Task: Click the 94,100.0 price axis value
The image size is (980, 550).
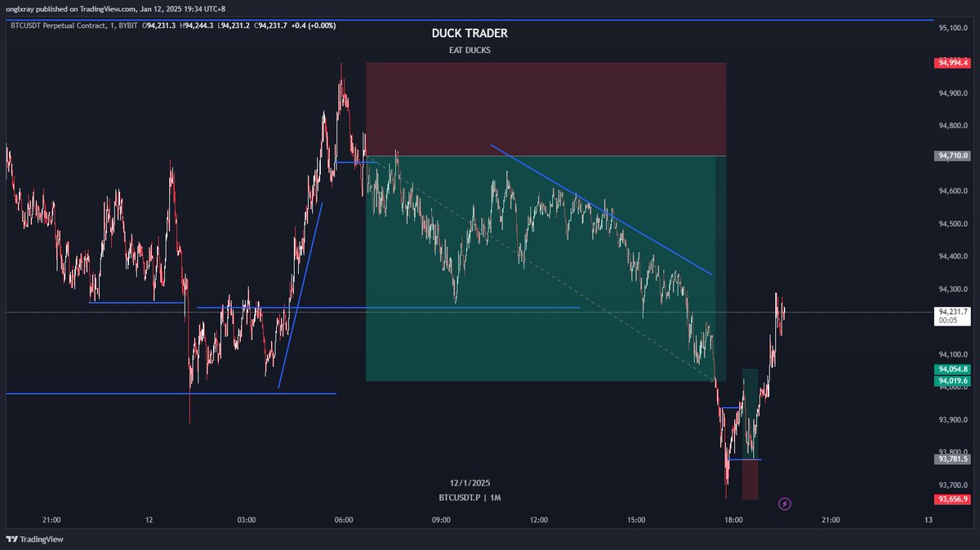Action: pyautogui.click(x=953, y=354)
